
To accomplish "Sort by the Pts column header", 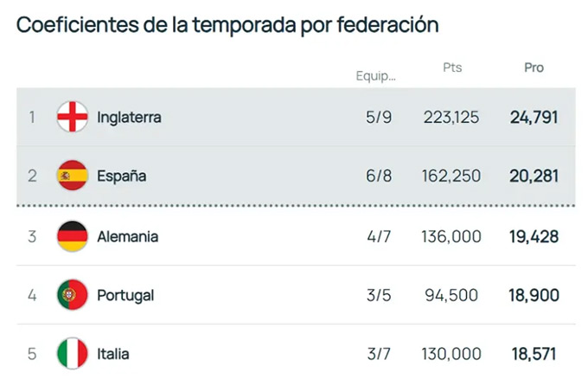I will click(x=452, y=67).
